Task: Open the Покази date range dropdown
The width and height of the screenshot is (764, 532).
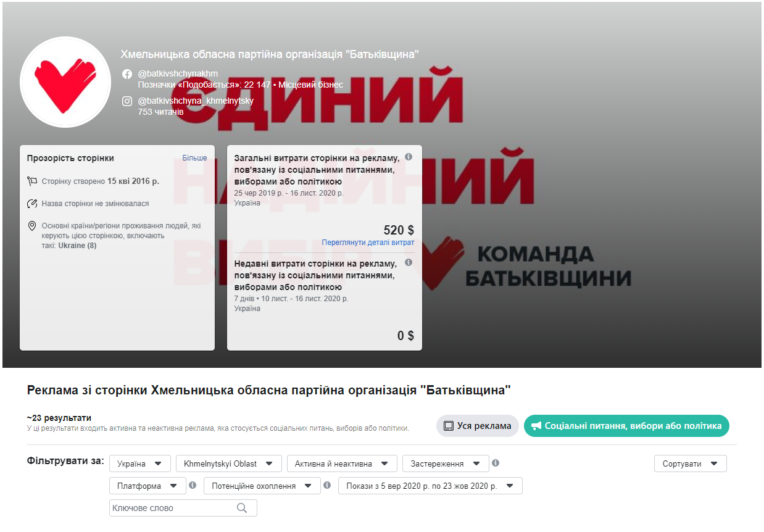Action: 430,486
